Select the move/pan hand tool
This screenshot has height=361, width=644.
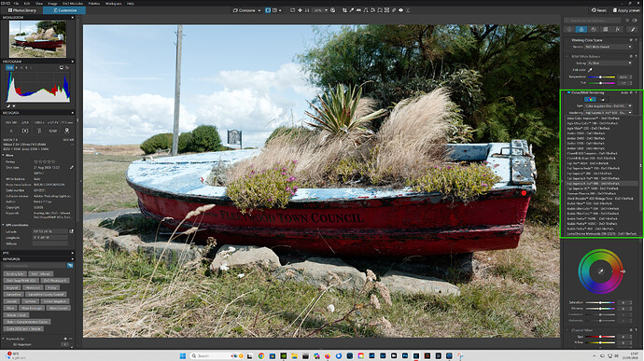[x=300, y=10]
